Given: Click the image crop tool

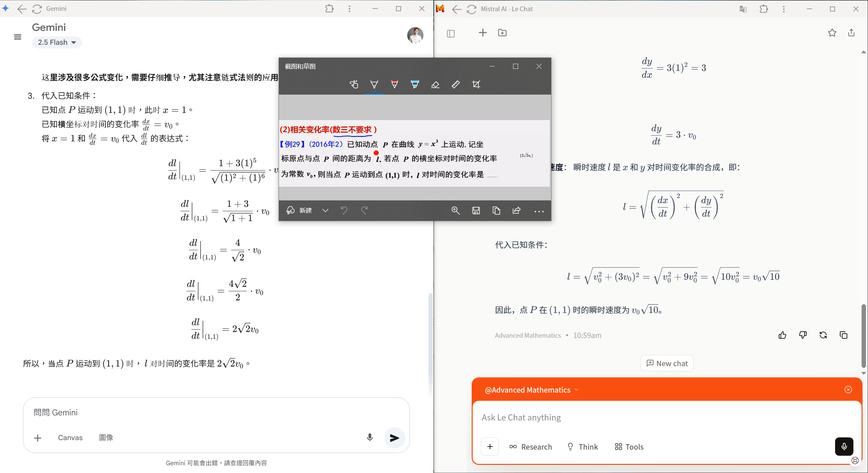Looking at the screenshot, I should (x=476, y=84).
